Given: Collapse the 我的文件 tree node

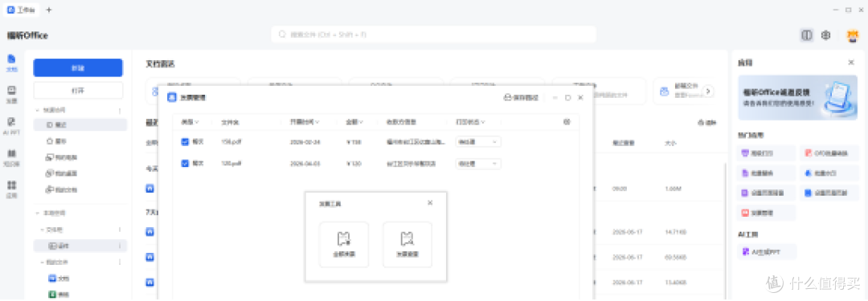Looking at the screenshot, I should (42, 262).
